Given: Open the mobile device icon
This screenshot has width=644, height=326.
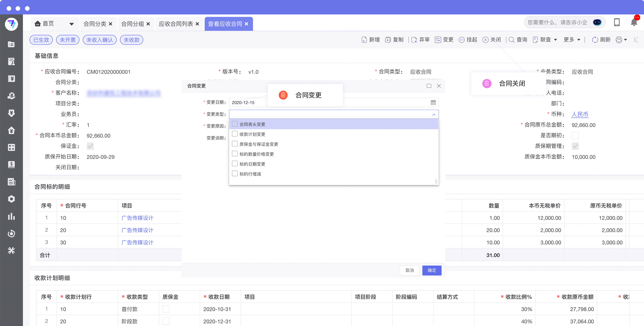Looking at the screenshot, I should pos(617,22).
